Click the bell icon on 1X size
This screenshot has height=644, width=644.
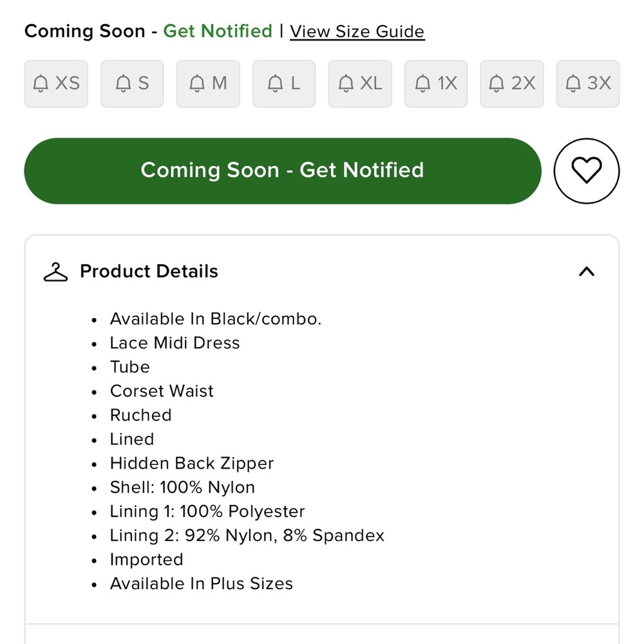[x=422, y=83]
